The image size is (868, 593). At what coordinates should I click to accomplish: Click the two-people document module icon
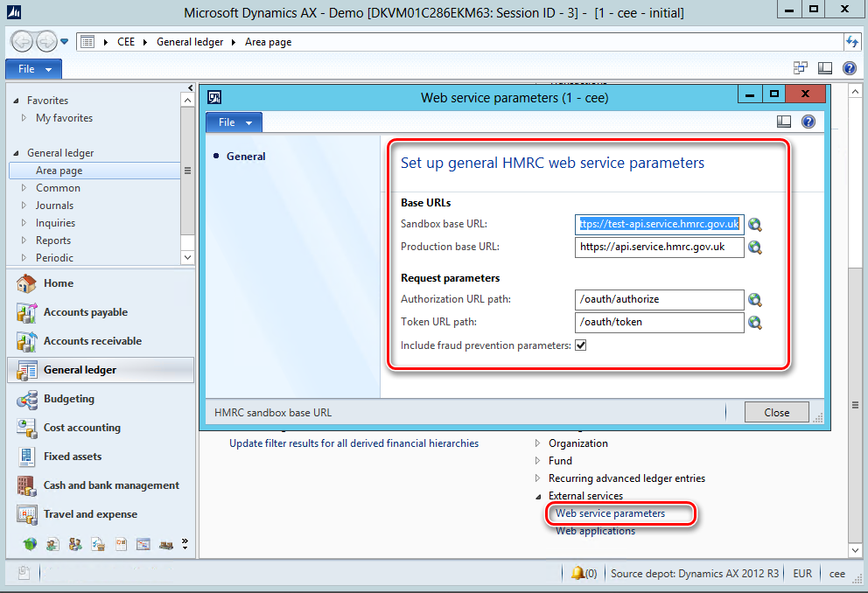point(52,544)
